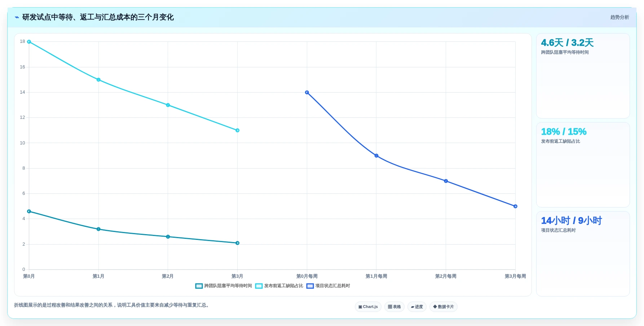Click the 4.6天 / 3.2天 stat value
Screen dimensions: 644x326
point(567,43)
